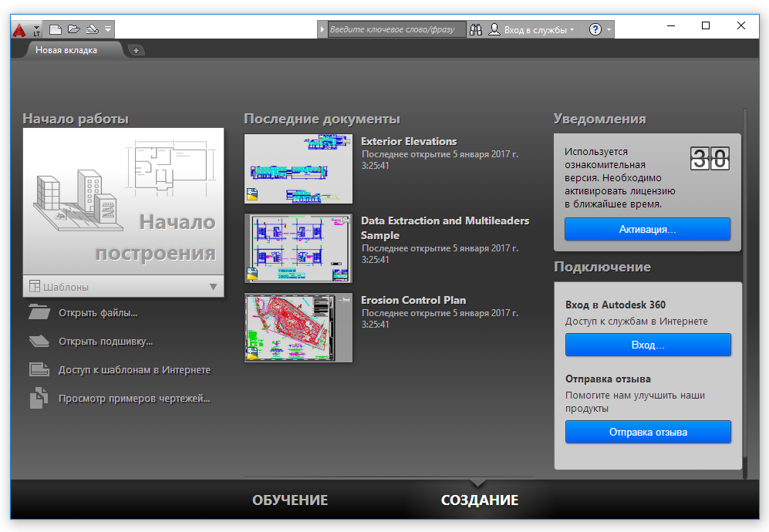Screen dimensions: 769x532
Task: Click the "Уведомления" heading
Action: [x=600, y=119]
